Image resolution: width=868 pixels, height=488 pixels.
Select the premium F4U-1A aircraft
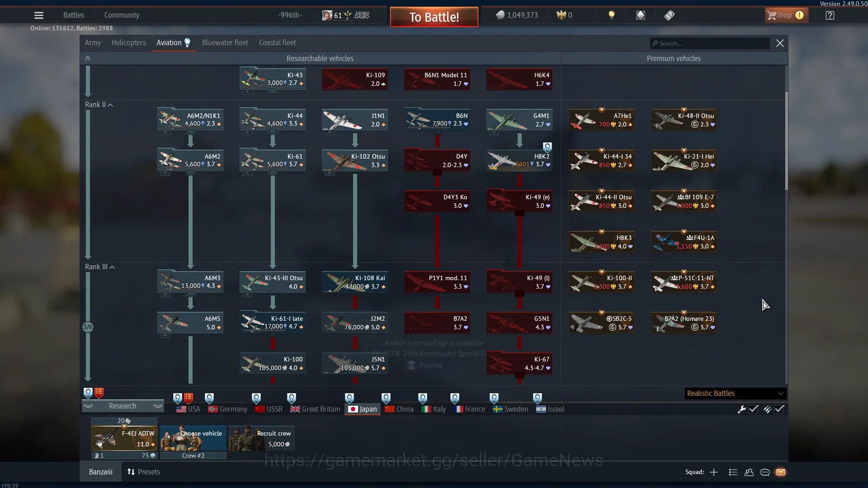684,242
